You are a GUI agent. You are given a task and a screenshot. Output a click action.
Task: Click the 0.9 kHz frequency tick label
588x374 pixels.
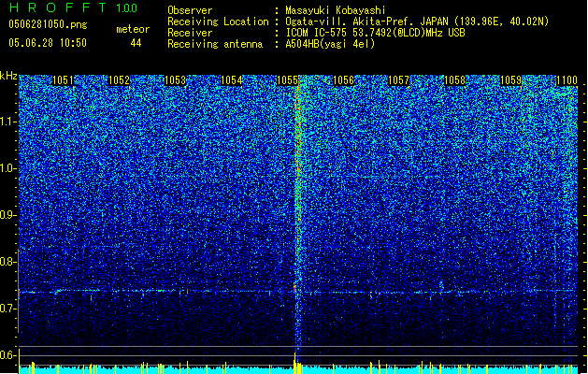click(8, 215)
